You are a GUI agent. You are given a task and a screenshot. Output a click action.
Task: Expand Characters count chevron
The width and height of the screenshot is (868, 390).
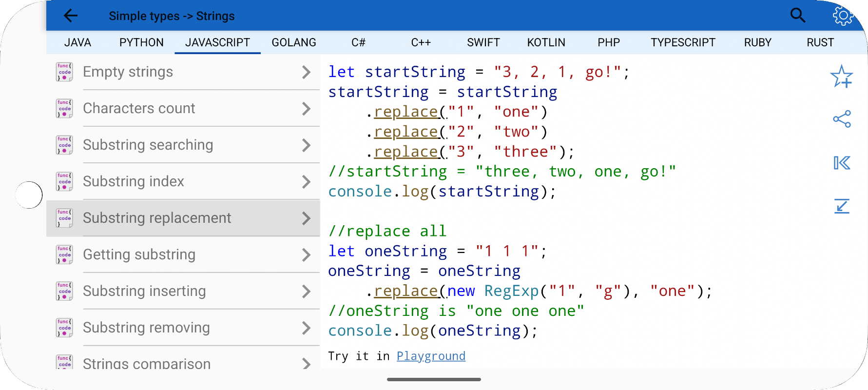[306, 108]
